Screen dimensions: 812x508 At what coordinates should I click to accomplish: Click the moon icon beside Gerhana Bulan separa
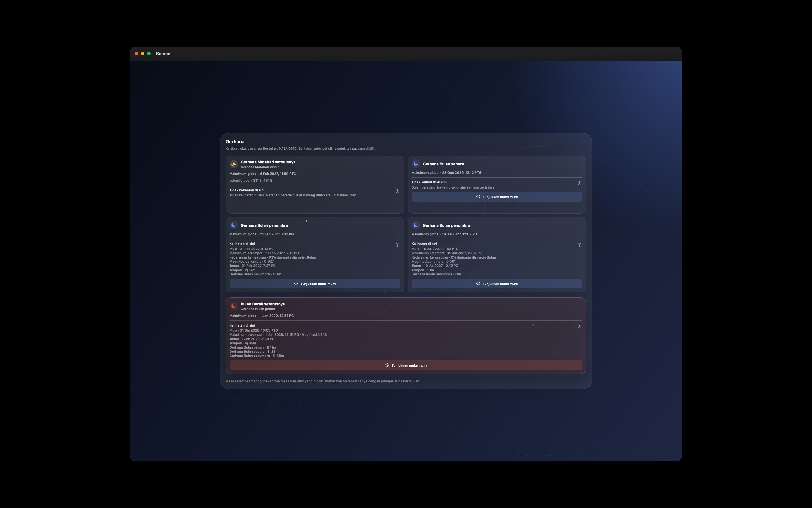(416, 164)
